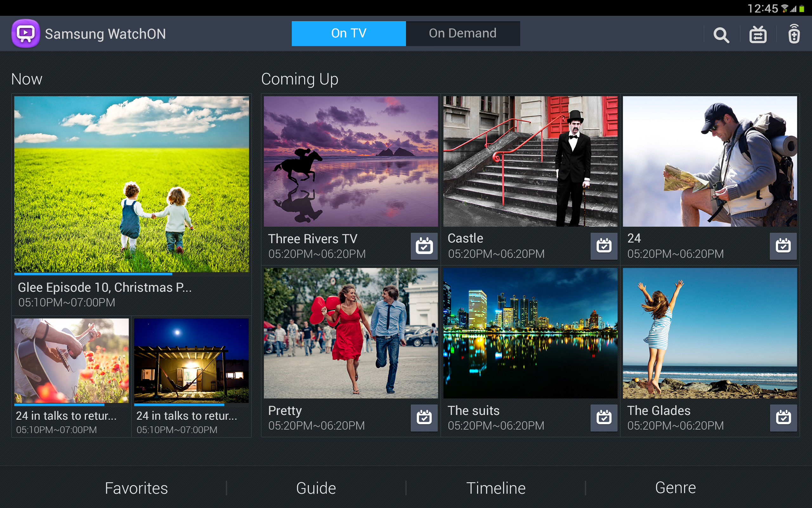
Task: Select the 'Castle' title text
Action: click(465, 238)
